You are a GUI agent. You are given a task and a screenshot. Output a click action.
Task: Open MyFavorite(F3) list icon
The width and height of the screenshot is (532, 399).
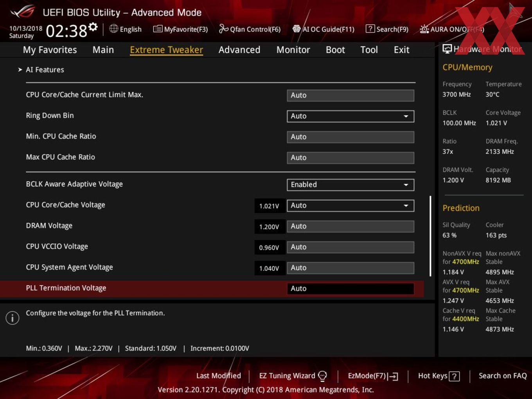pyautogui.click(x=158, y=29)
